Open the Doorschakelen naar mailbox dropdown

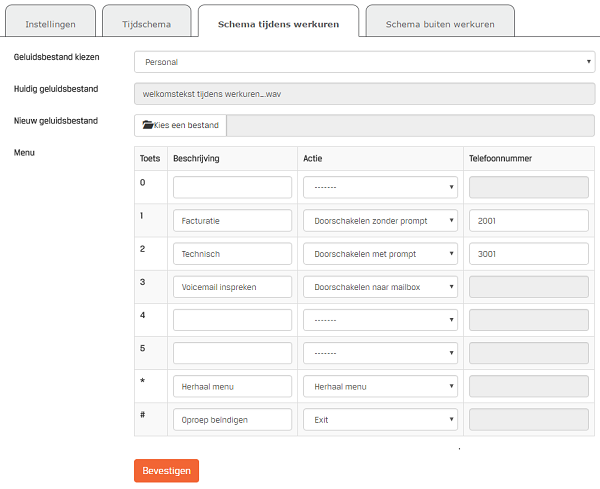(380, 287)
